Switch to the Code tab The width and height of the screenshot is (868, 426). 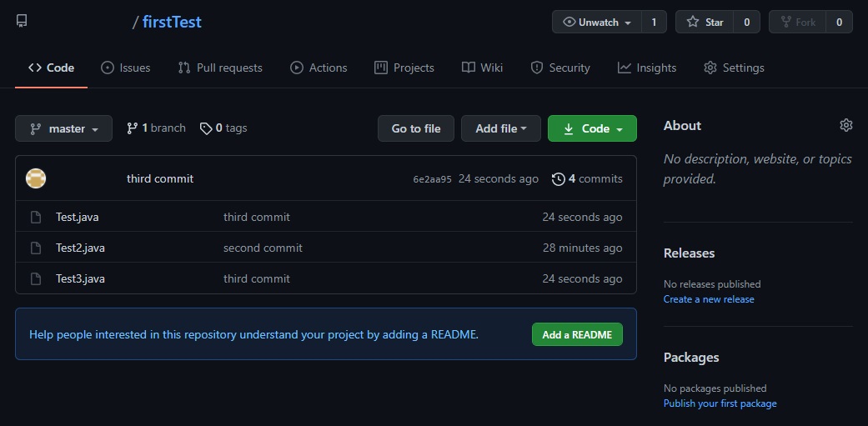pyautogui.click(x=52, y=68)
